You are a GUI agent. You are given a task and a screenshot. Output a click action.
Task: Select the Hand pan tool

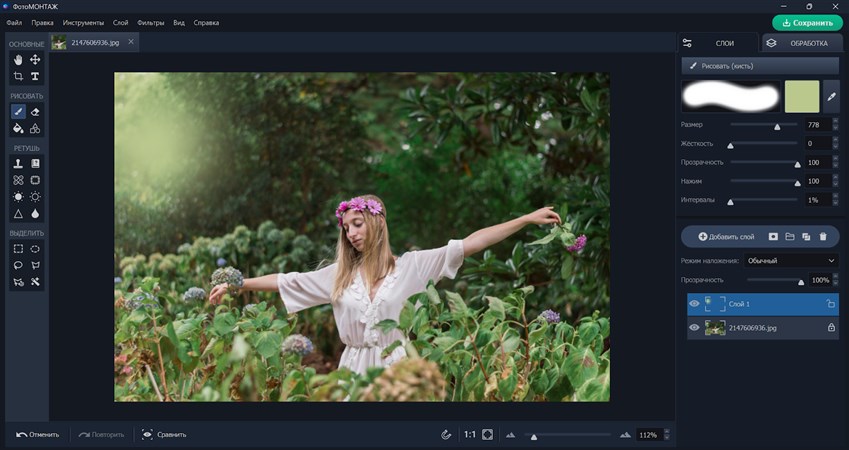point(18,60)
